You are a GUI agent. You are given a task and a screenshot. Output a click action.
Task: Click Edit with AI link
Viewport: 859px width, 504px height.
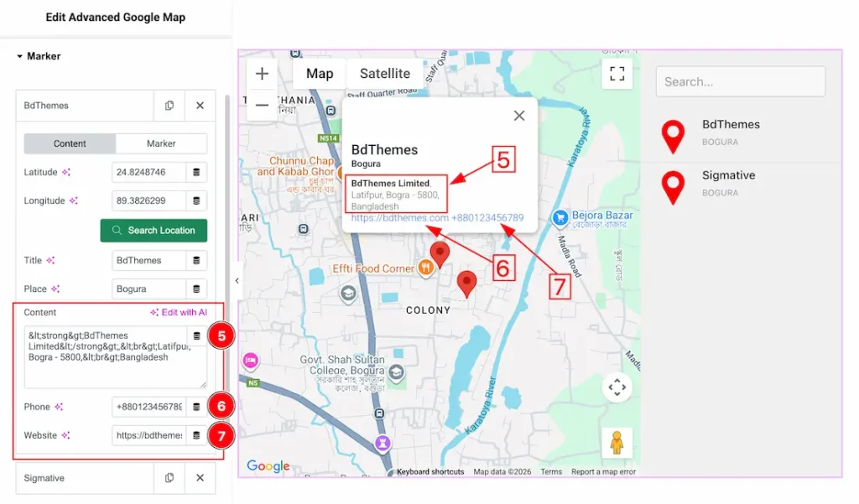point(179,312)
